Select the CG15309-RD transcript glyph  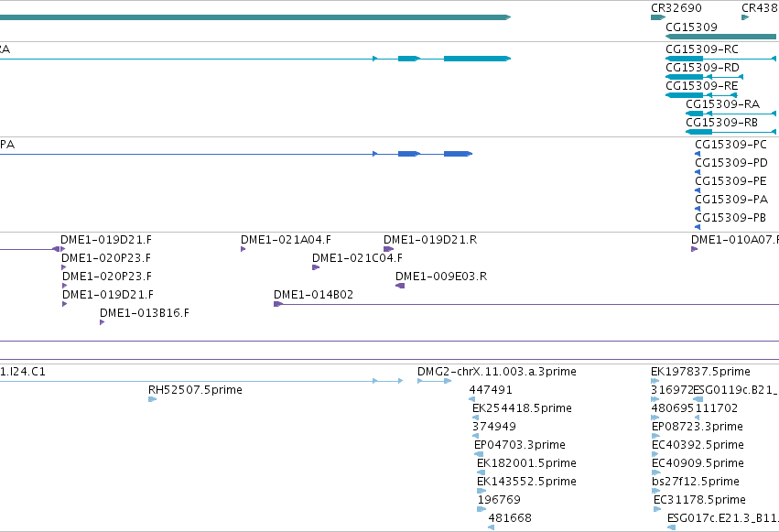coord(704,77)
